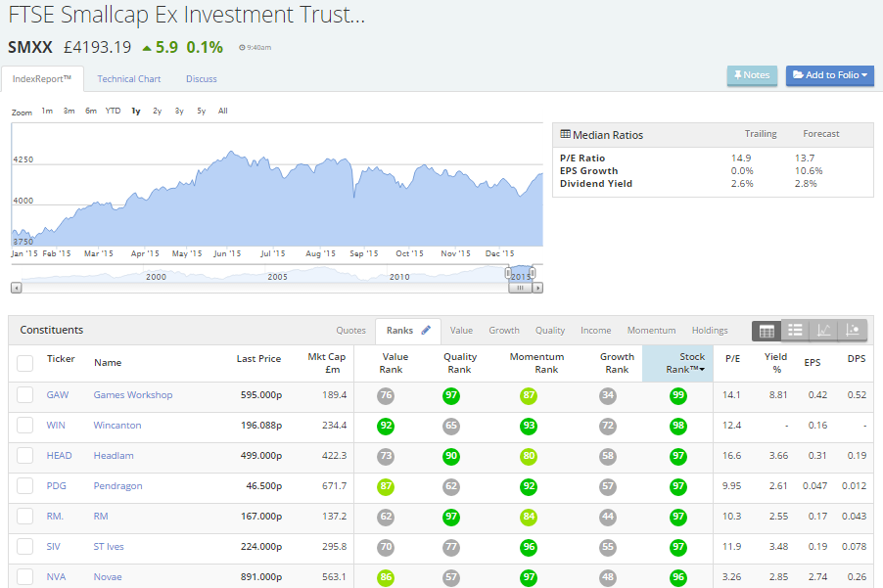Open the Add to Folio dropdown

pyautogui.click(x=830, y=75)
